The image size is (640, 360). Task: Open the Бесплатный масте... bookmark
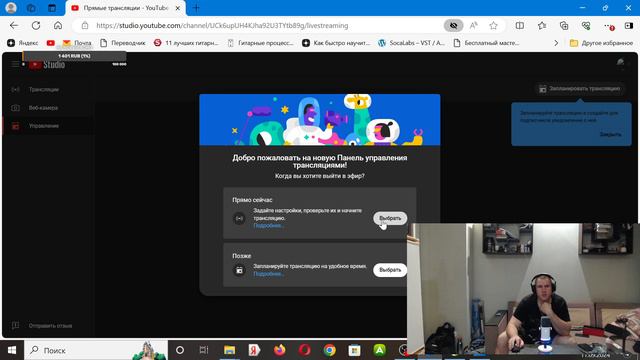pyautogui.click(x=486, y=43)
